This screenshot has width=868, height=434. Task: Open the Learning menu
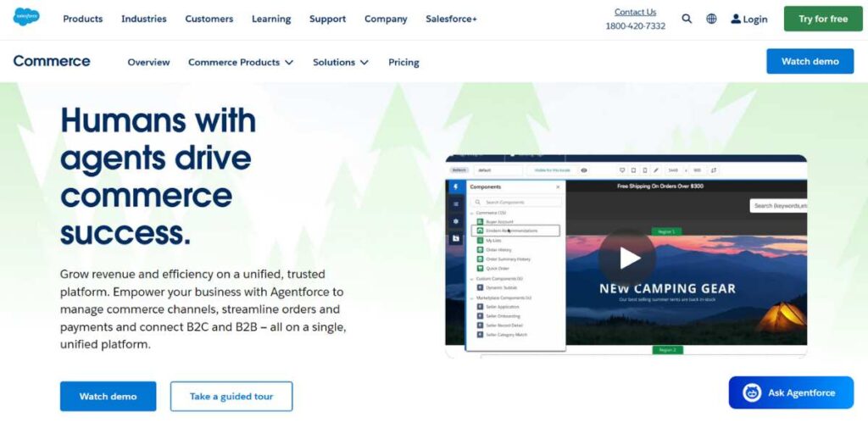pyautogui.click(x=271, y=19)
